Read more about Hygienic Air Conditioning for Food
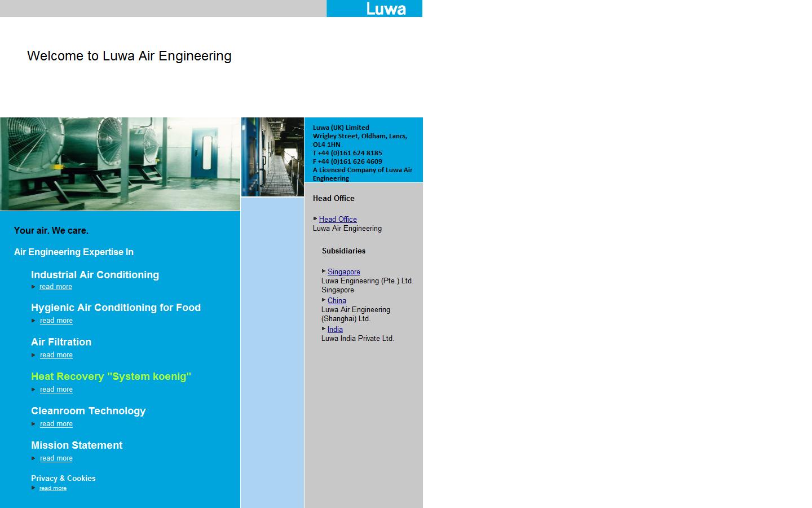Screen dimensions: 812x508 pyautogui.click(x=56, y=321)
